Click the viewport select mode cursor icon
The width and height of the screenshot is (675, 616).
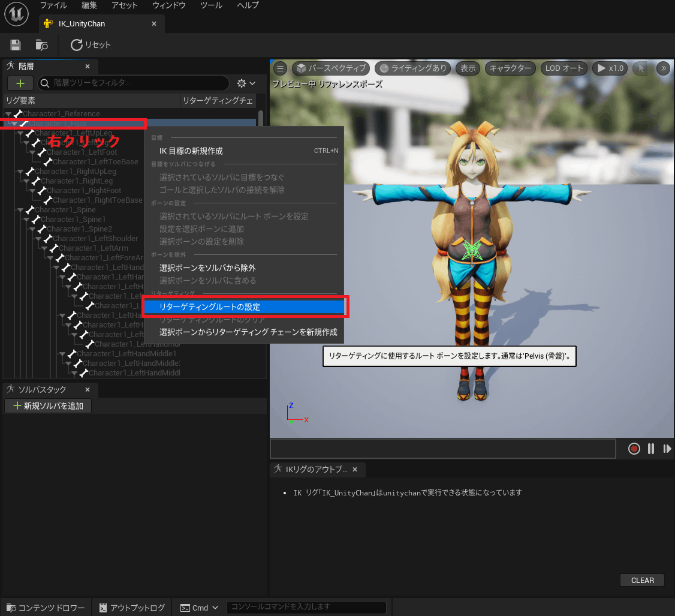[x=641, y=68]
